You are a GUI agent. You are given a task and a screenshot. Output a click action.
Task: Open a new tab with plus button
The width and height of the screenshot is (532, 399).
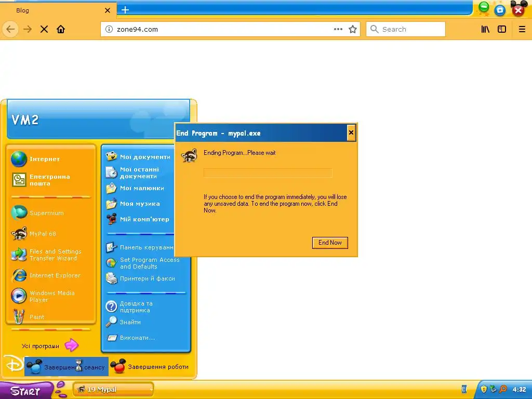[x=125, y=10]
